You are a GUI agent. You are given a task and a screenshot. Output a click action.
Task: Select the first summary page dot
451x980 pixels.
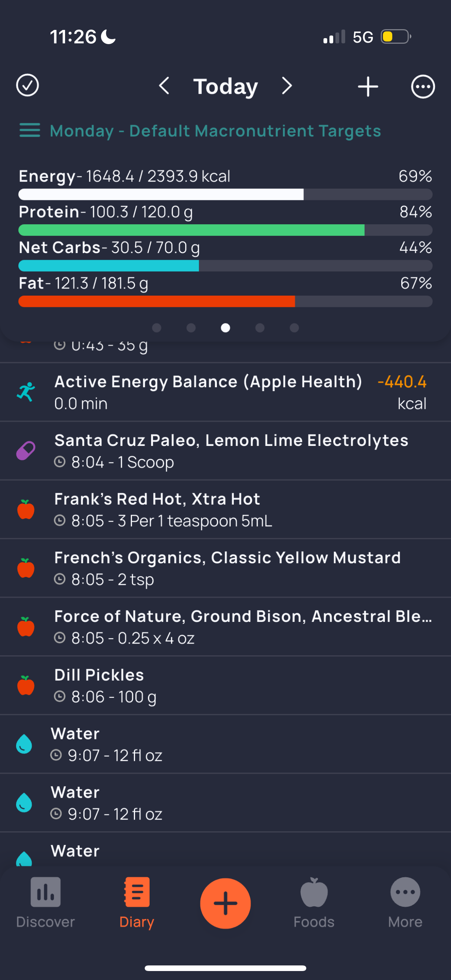pos(156,328)
